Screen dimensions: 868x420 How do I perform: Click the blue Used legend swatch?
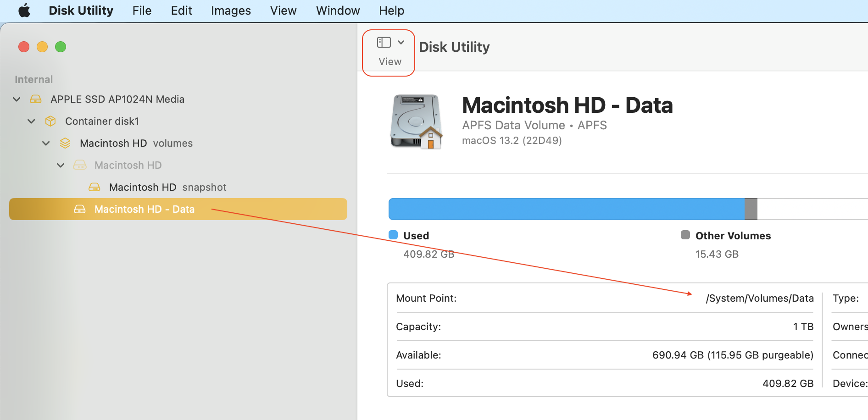coord(393,235)
